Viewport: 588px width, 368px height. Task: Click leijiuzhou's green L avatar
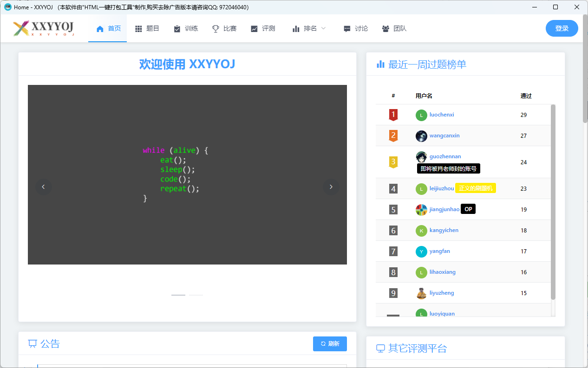(x=421, y=189)
